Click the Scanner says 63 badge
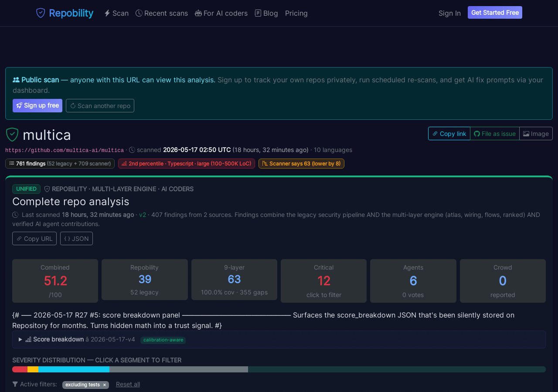 [301, 163]
